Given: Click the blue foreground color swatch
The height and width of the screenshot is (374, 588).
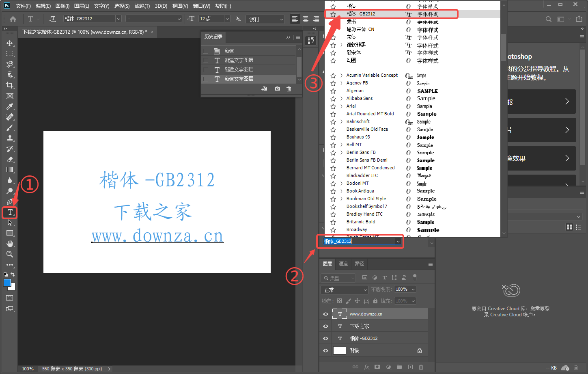Looking at the screenshot, I should (x=7, y=283).
